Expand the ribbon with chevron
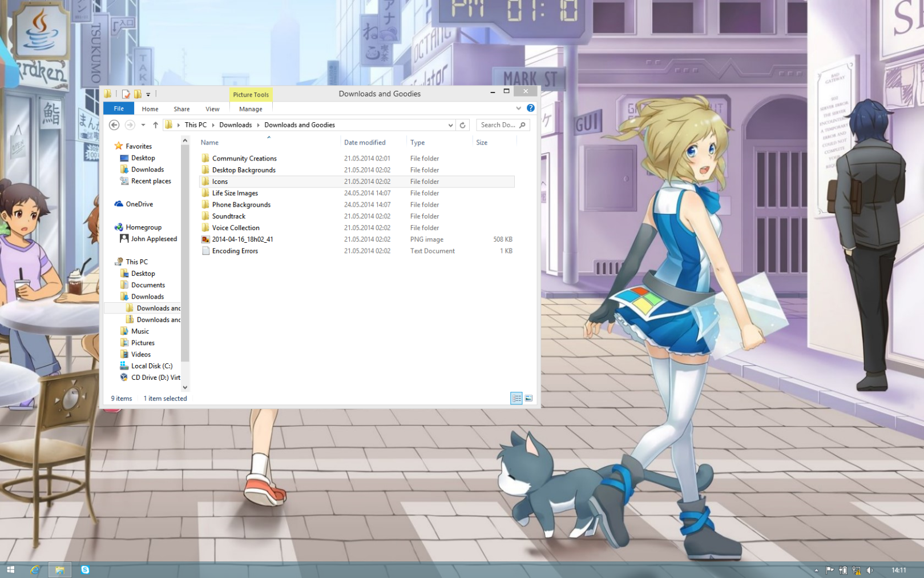924x578 pixels. coord(518,108)
